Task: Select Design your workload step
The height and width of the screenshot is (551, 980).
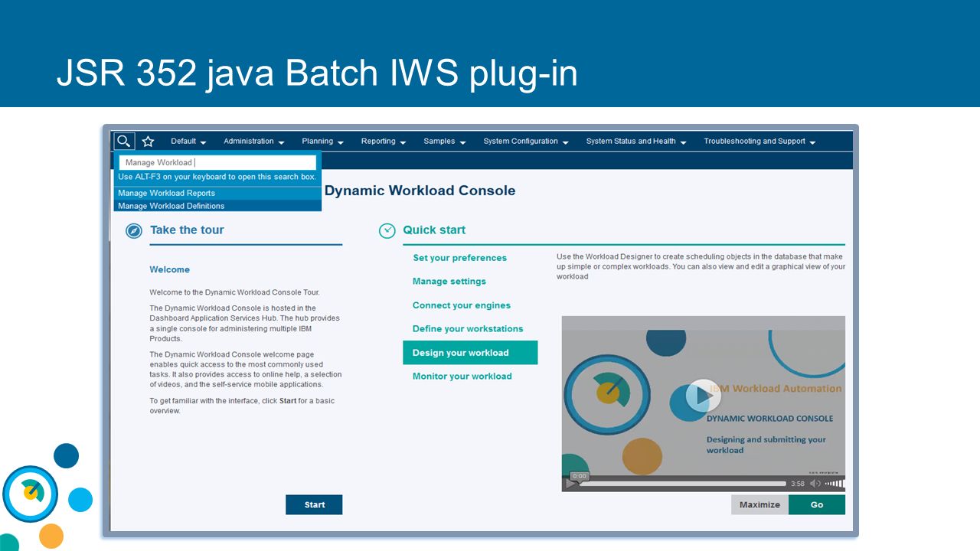Action: coord(470,353)
